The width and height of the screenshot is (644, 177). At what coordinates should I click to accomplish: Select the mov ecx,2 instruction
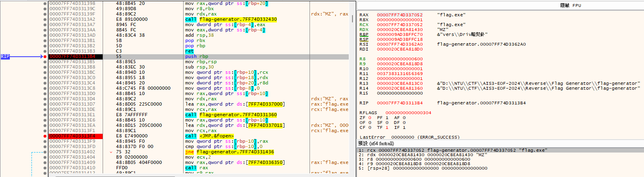[198, 157]
